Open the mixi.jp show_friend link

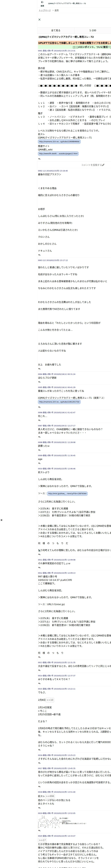[x=67, y=493]
